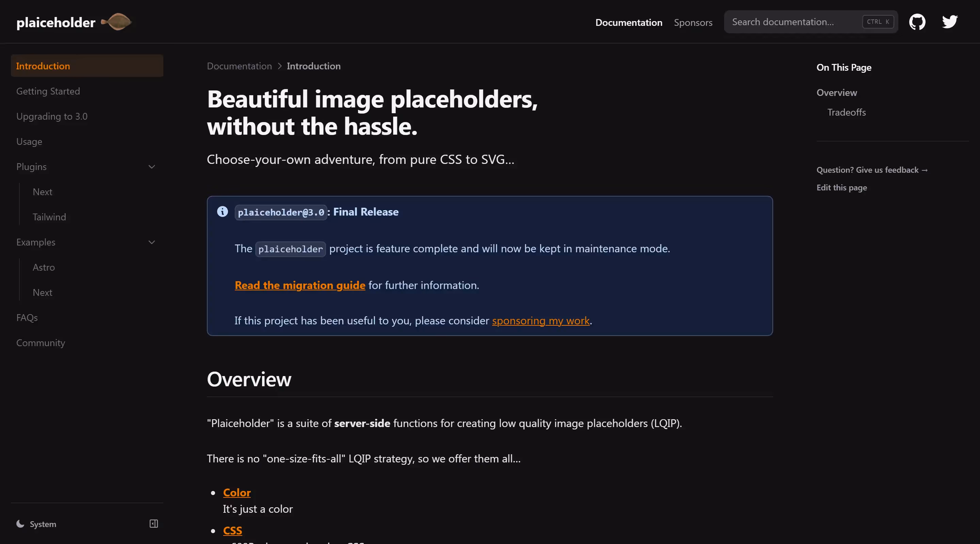Image resolution: width=980 pixels, height=544 pixels.
Task: Click the inline plaiceholder code tag
Action: click(x=290, y=249)
